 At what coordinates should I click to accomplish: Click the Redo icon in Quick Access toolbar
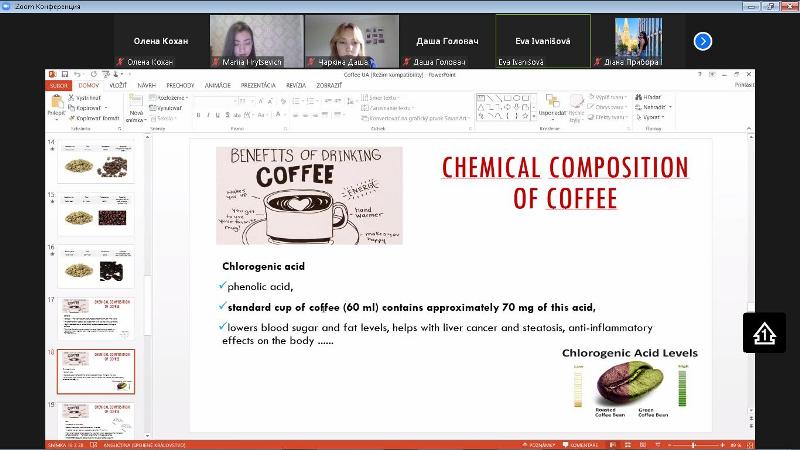(x=93, y=74)
